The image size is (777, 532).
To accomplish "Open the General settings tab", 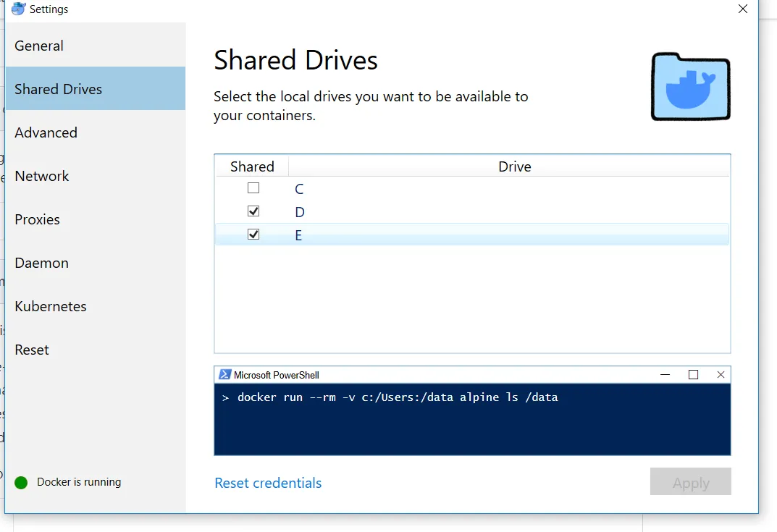I will [39, 46].
